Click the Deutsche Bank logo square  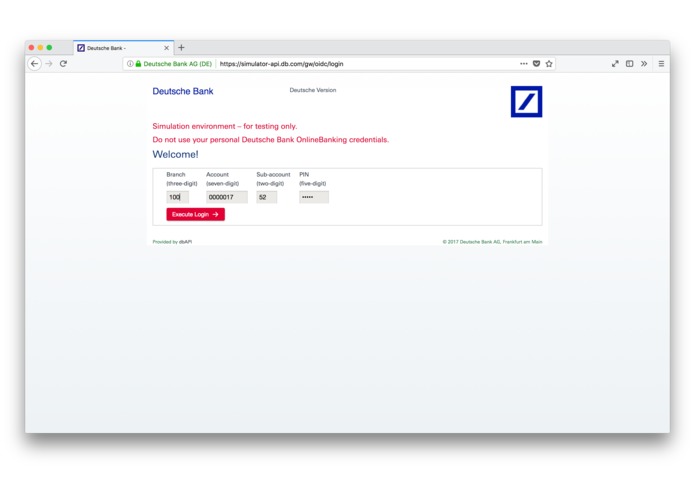(x=526, y=101)
